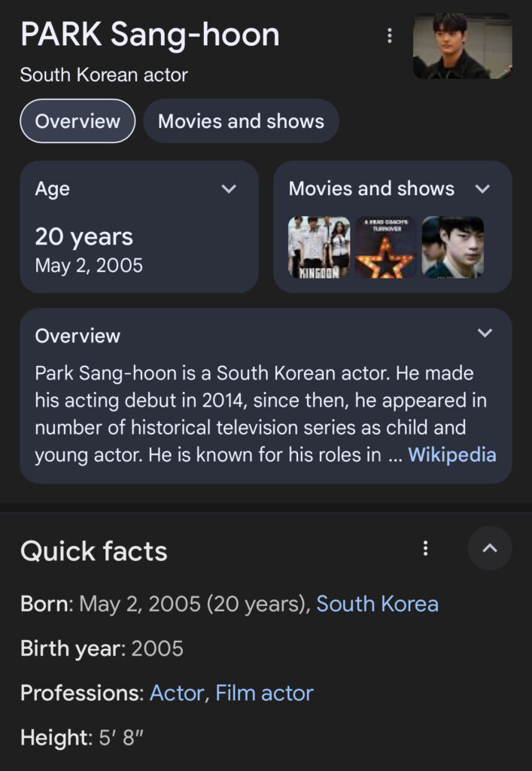View the actor's profile photo at top
Image resolution: width=532 pixels, height=771 pixels.
462,46
